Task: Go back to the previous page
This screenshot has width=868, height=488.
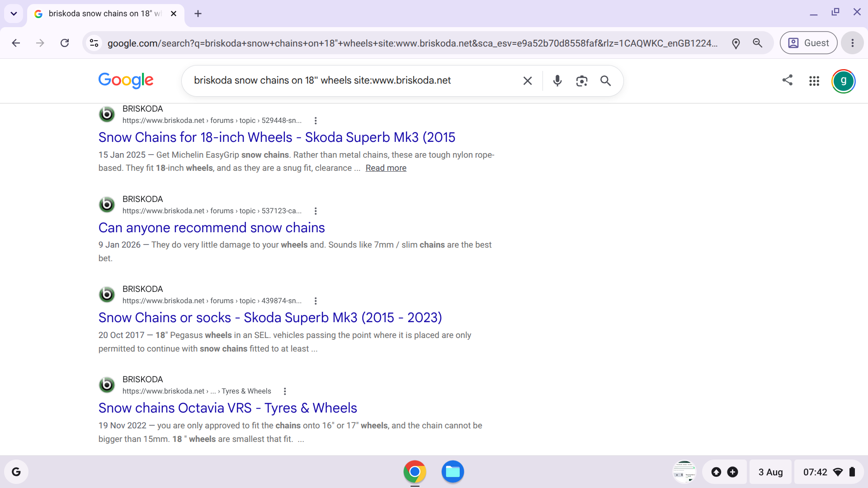Action: pyautogui.click(x=16, y=43)
